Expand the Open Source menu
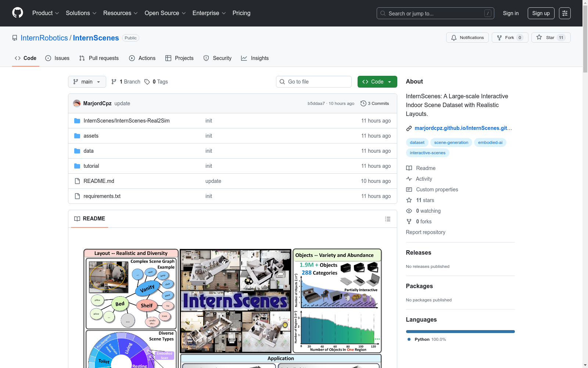Viewport: 588px width, 368px height. tap(165, 13)
